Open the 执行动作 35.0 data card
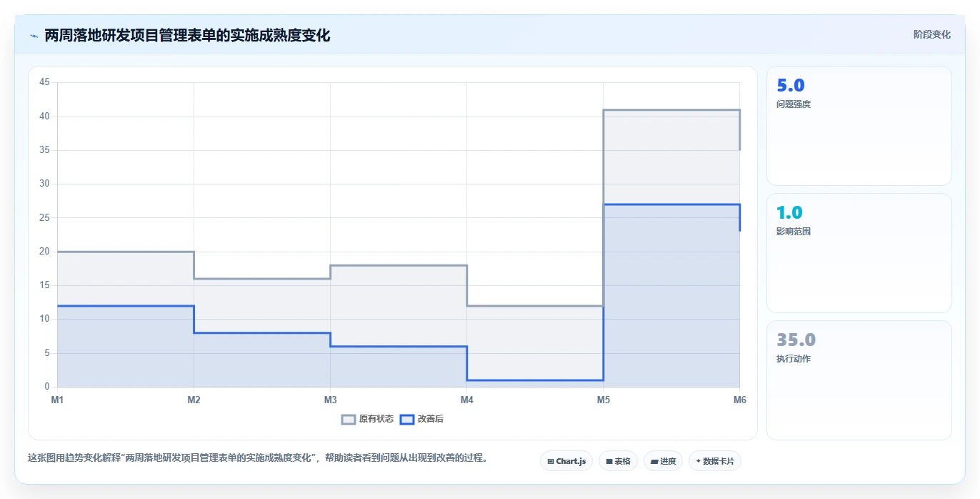Viewport: 980px width, 499px height. pyautogui.click(x=859, y=380)
